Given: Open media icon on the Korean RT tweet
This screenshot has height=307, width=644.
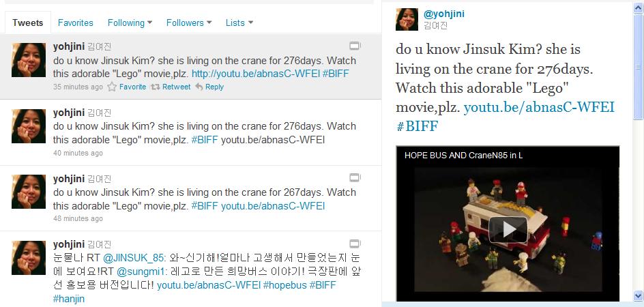Looking at the screenshot, I should click(x=355, y=244).
